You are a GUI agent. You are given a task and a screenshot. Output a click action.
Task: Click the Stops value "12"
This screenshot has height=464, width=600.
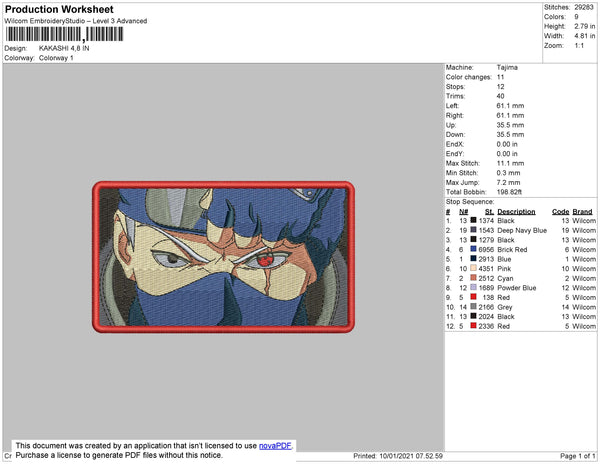click(x=500, y=86)
